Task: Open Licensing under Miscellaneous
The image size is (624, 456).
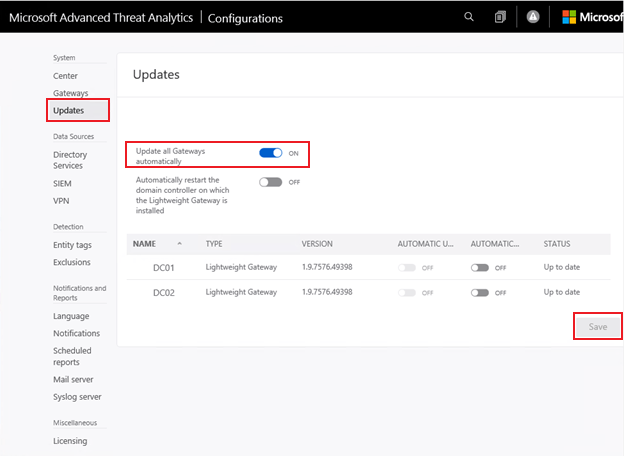Action: (x=70, y=441)
